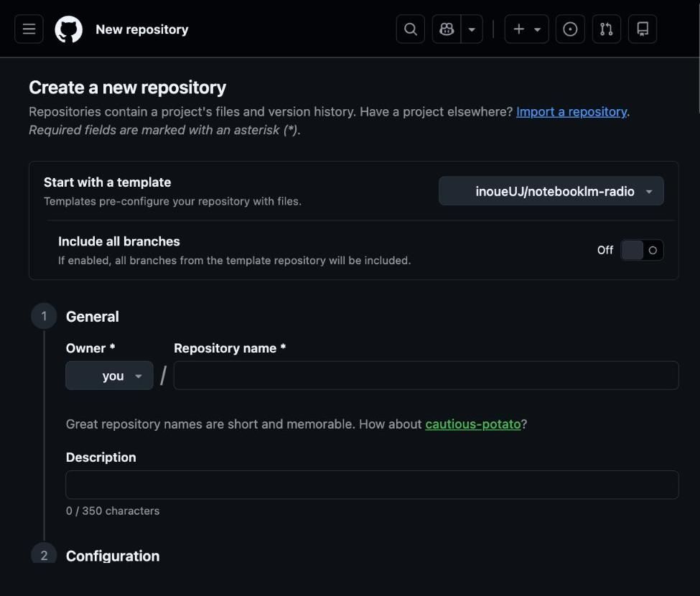This screenshot has width=700, height=596.
Task: Click the General section heading
Action: click(x=93, y=317)
